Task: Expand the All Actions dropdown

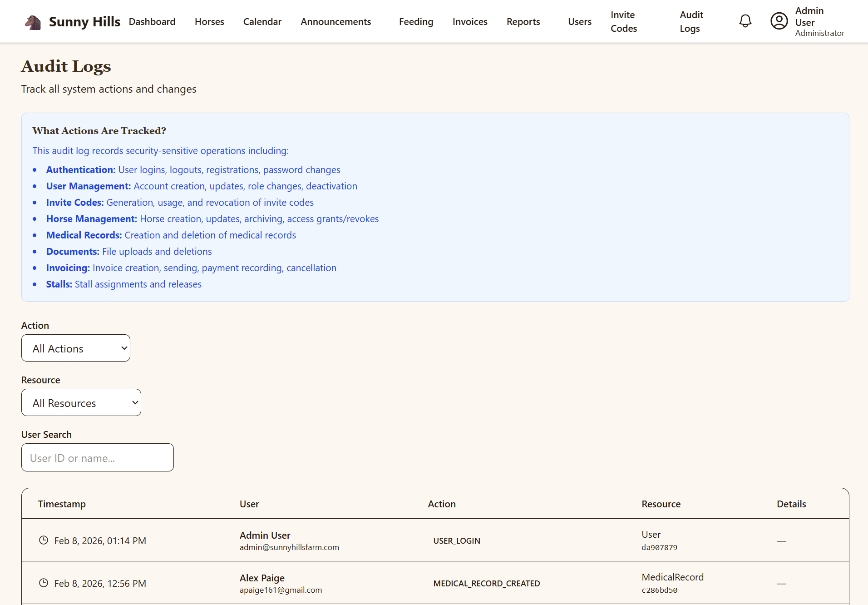Action: click(x=76, y=348)
